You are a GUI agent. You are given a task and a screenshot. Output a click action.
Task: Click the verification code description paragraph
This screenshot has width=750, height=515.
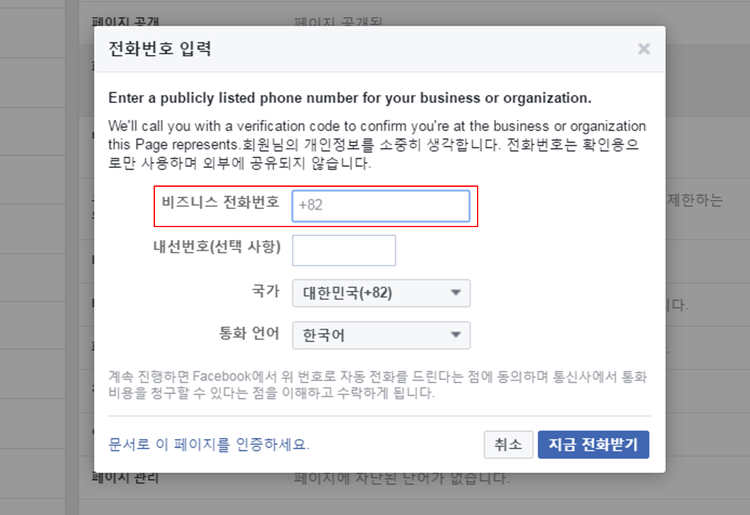377,144
